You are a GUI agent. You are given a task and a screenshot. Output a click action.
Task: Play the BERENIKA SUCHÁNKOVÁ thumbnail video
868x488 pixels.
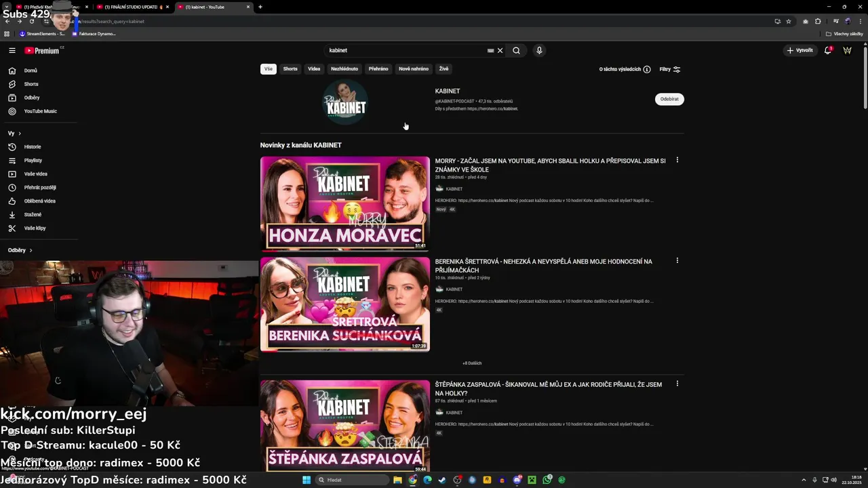tap(345, 304)
